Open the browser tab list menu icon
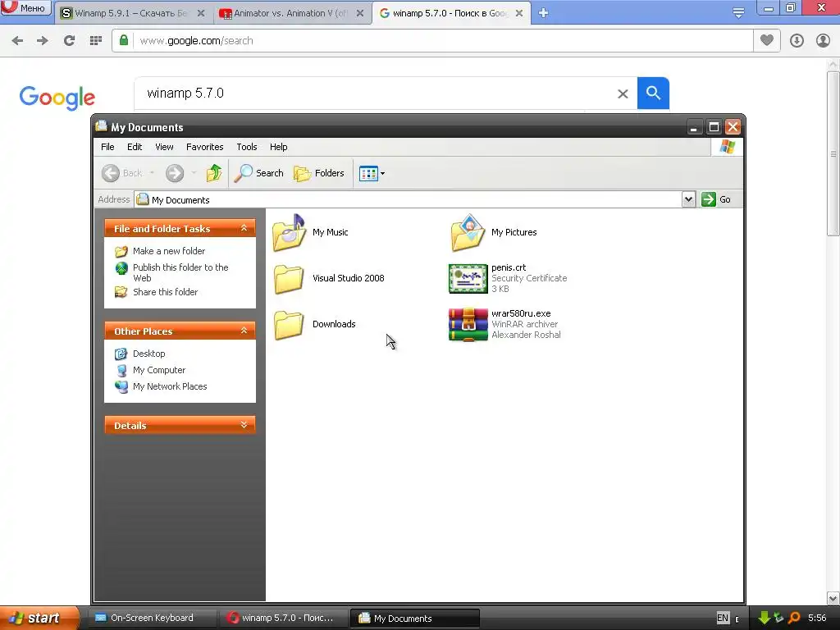 [x=738, y=13]
